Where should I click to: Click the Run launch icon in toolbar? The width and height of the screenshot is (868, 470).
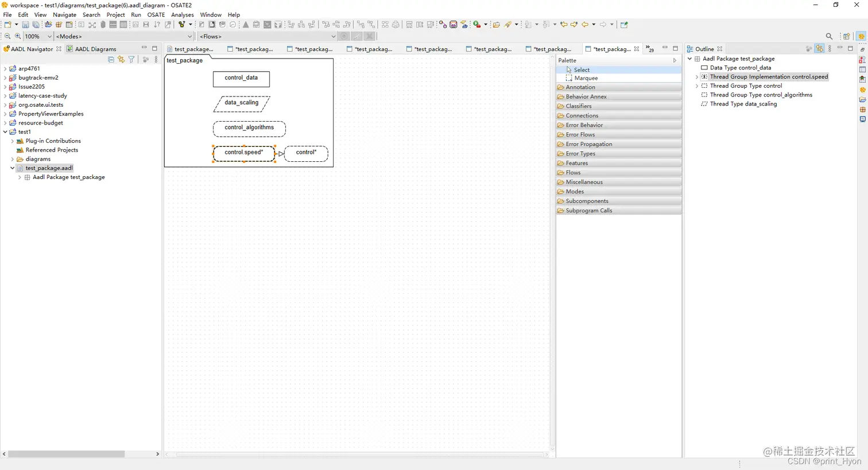(476, 25)
